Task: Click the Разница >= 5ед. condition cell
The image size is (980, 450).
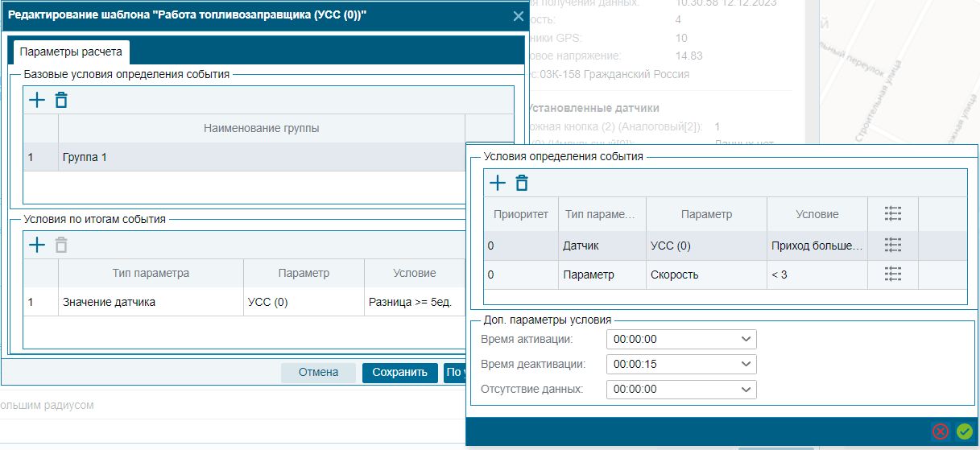Action: click(415, 303)
